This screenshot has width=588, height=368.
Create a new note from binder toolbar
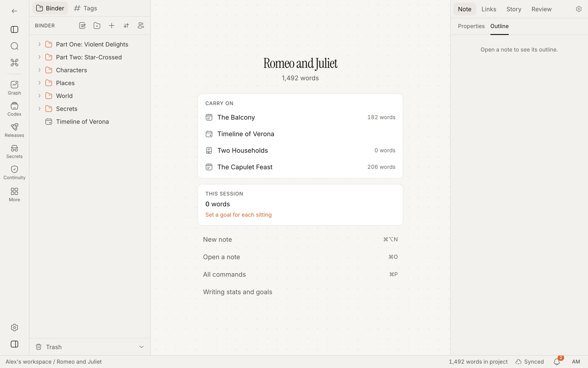click(82, 26)
